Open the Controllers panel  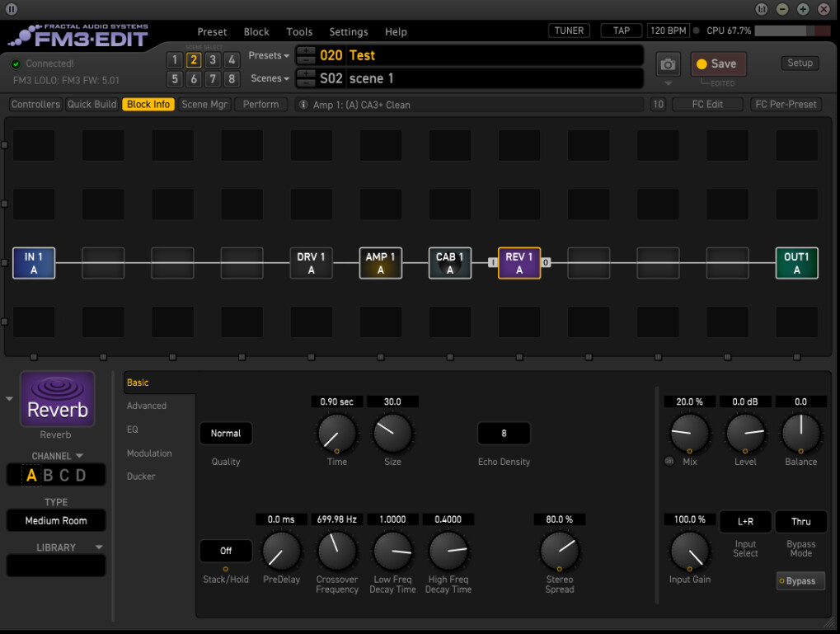click(x=35, y=104)
